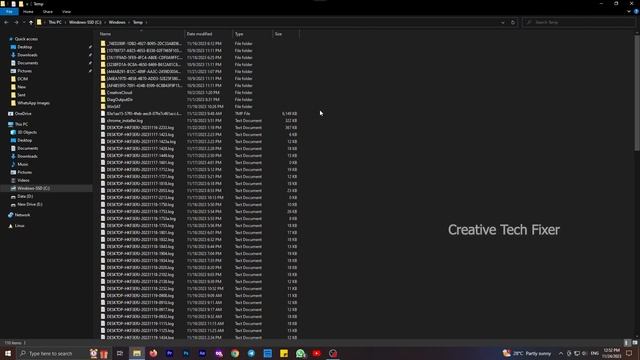Click the forward navigation arrow
640x360 pixels.
pyautogui.click(x=16, y=22)
